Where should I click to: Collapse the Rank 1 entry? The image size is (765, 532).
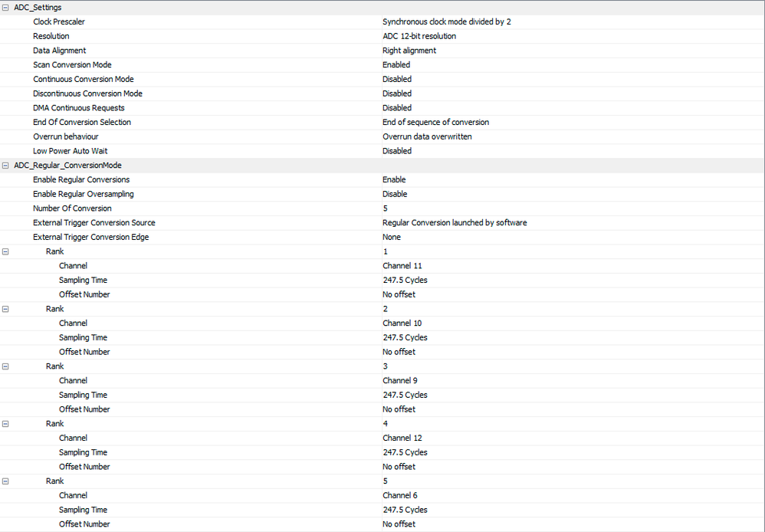5,252
